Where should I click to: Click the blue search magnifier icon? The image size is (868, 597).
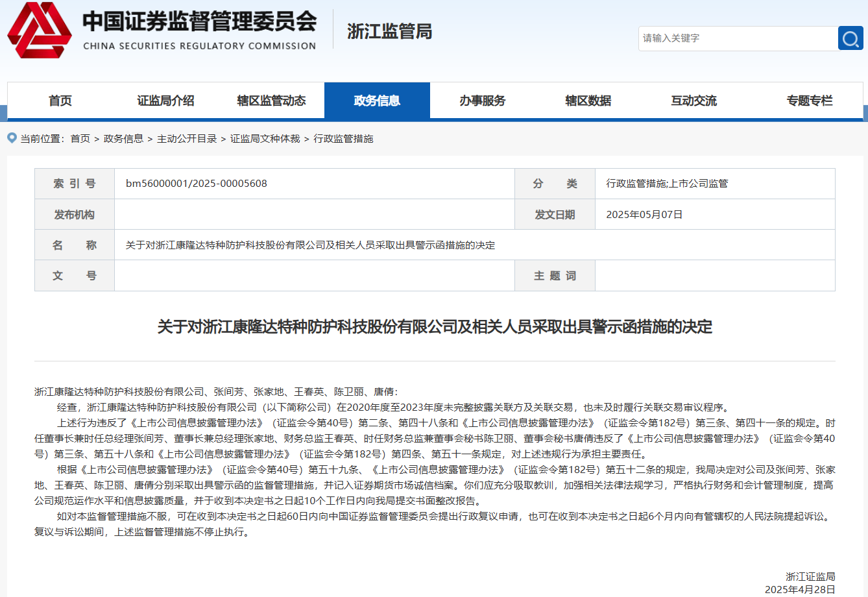coord(850,39)
